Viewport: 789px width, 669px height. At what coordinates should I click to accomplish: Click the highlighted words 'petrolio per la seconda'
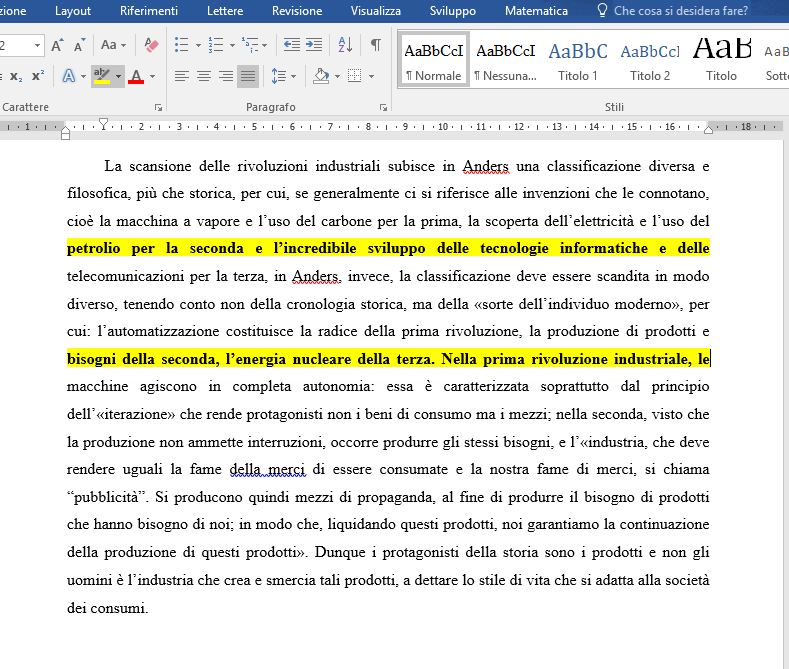pos(155,248)
